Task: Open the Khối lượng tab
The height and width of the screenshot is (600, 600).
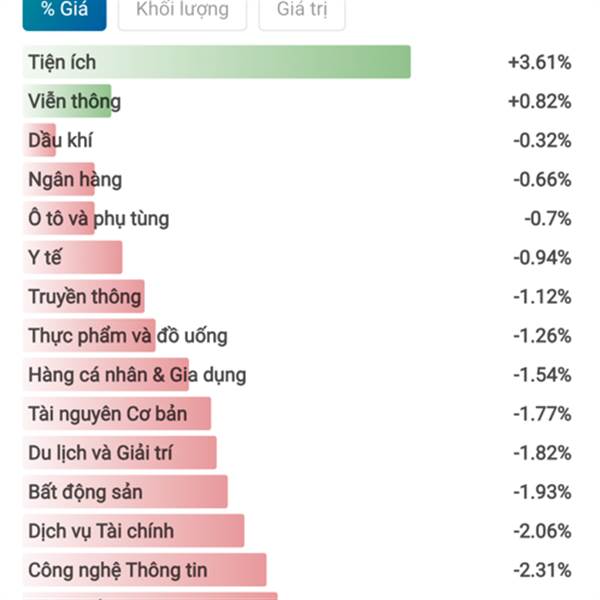Action: tap(181, 11)
